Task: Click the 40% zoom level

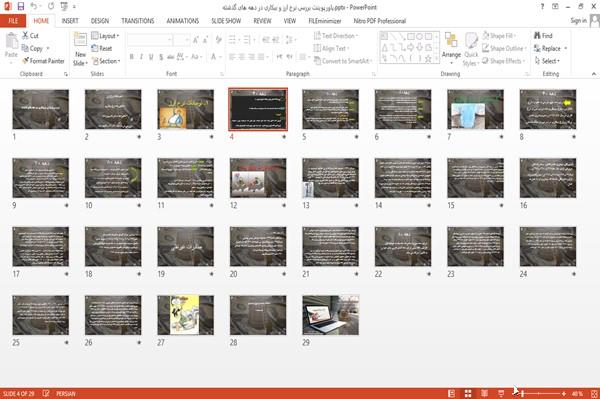Action: [577, 393]
